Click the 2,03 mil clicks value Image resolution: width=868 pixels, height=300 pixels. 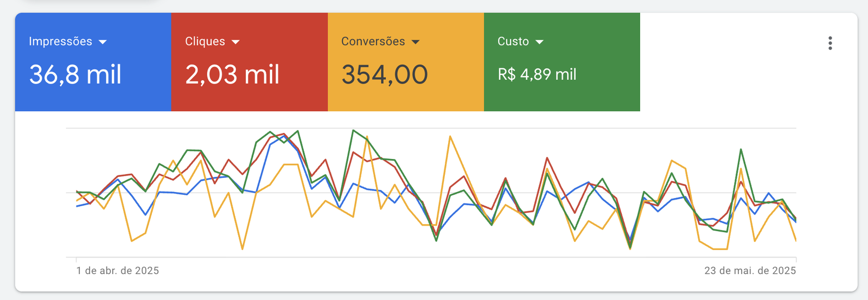coord(232,74)
